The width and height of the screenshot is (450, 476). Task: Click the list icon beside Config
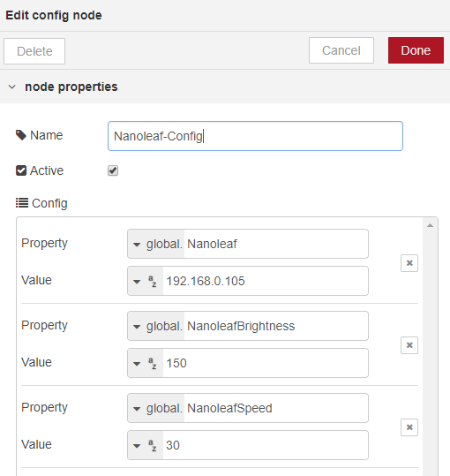(22, 203)
